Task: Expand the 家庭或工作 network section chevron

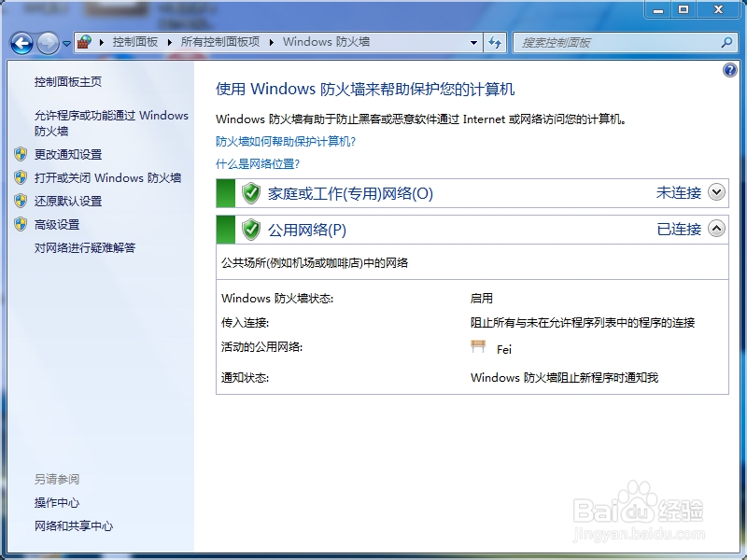Action: coord(716,192)
